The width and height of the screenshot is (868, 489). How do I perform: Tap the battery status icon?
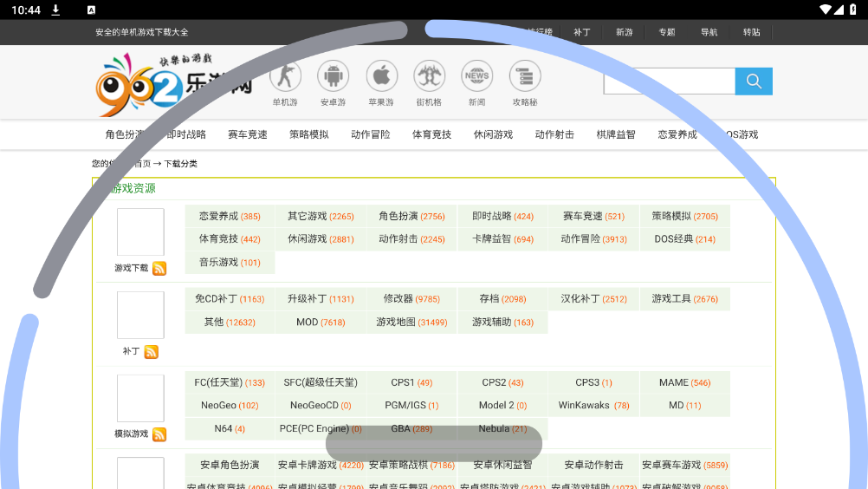pos(853,10)
